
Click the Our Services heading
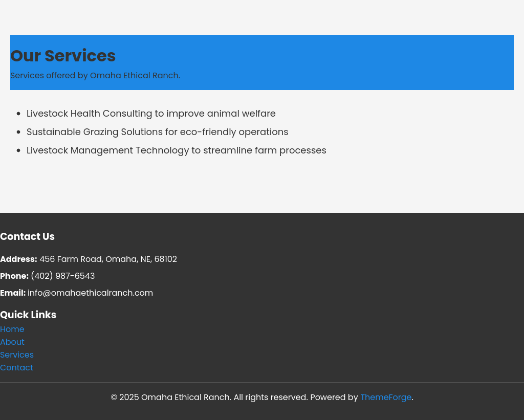(x=63, y=56)
